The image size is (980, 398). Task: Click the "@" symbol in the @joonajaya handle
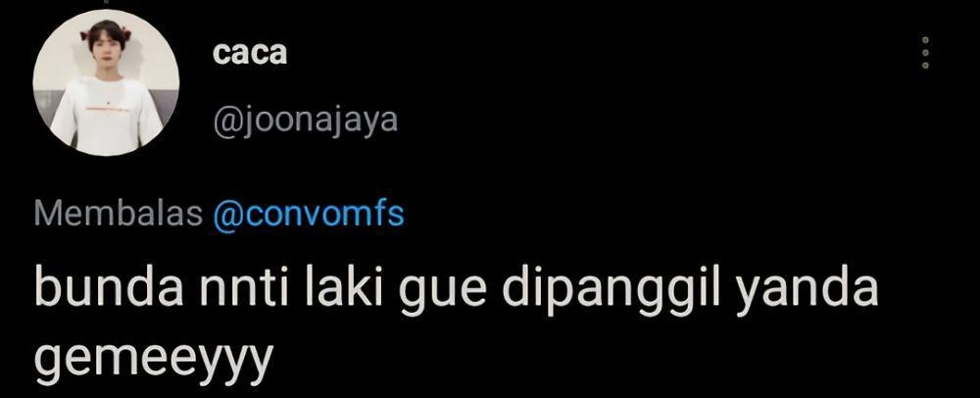(225, 120)
